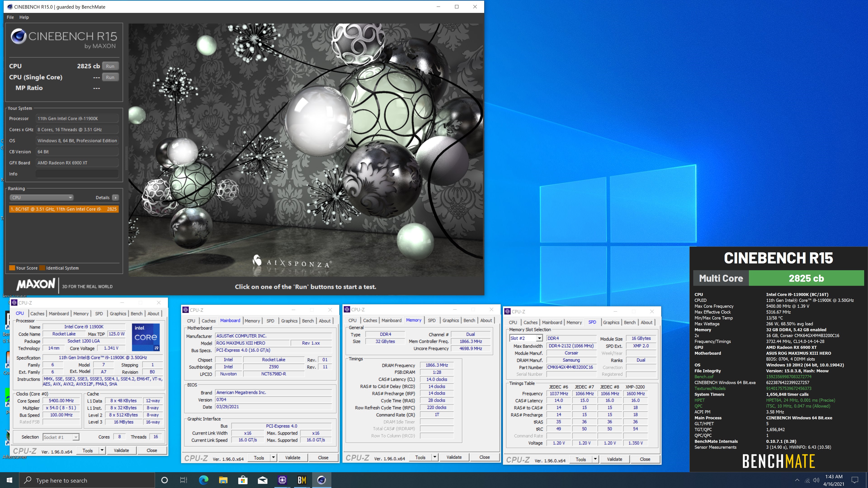Open File Explorer from the taskbar
Screen dimensions: 868x488
223,480
